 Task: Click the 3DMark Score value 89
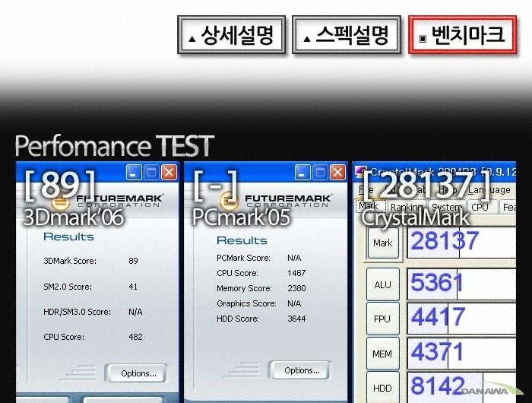133,261
